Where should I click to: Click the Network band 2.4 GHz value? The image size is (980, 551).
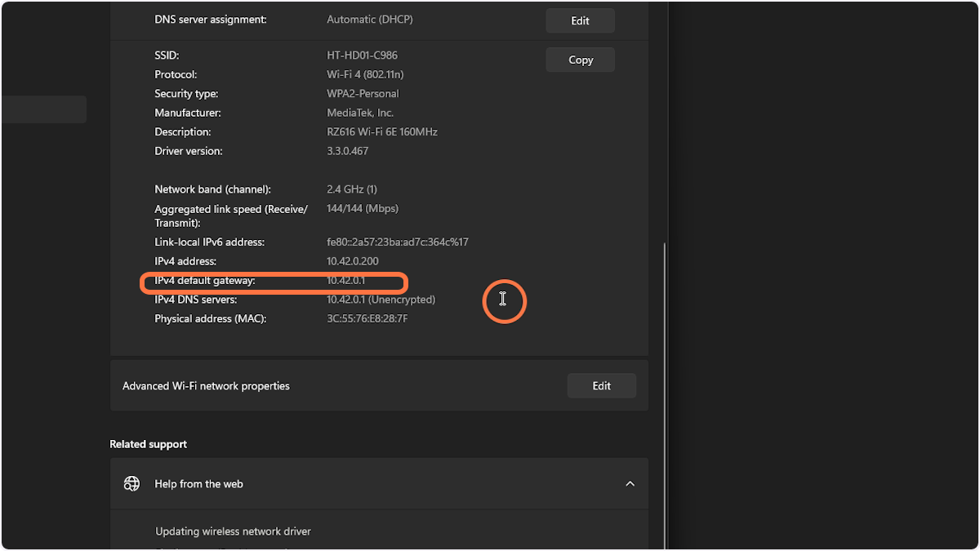tap(351, 189)
